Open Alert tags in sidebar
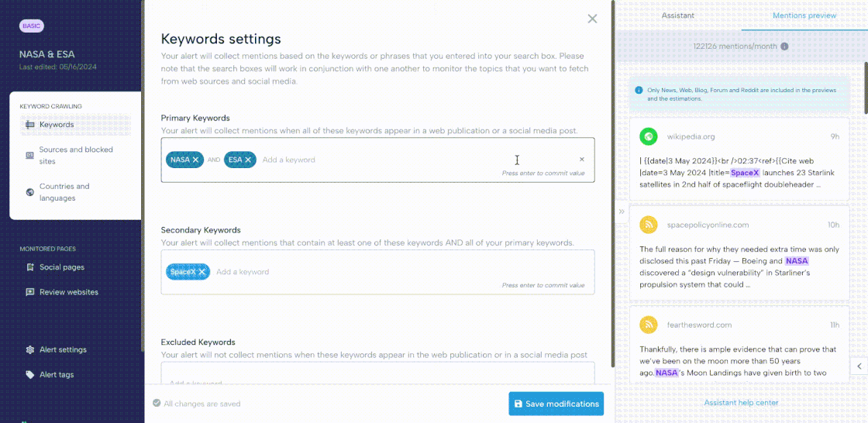 [x=56, y=375]
